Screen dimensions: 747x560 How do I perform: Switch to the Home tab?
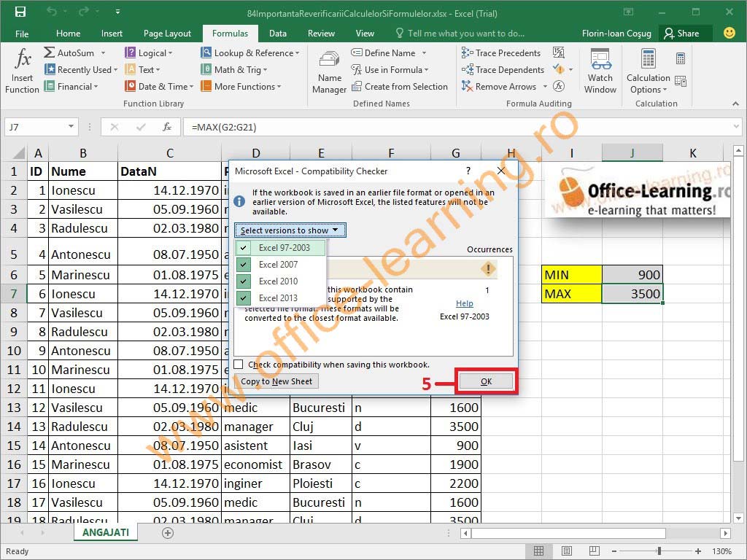[x=68, y=34]
